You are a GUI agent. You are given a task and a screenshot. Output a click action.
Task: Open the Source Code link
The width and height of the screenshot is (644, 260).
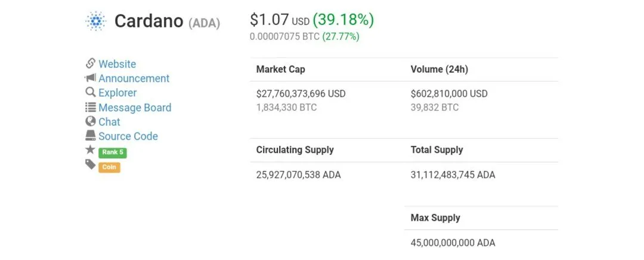pos(128,137)
